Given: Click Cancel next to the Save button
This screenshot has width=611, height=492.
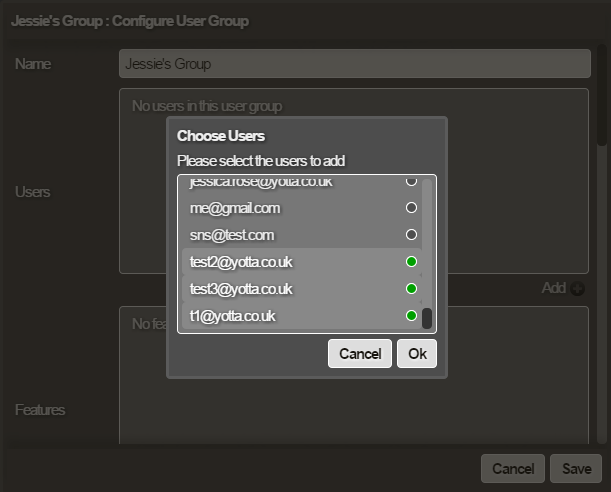Looking at the screenshot, I should coord(512,469).
